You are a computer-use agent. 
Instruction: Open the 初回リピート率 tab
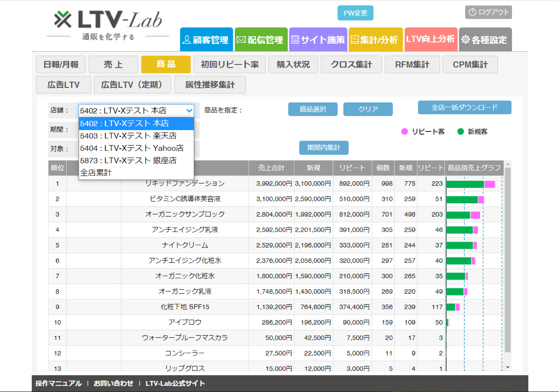point(230,64)
